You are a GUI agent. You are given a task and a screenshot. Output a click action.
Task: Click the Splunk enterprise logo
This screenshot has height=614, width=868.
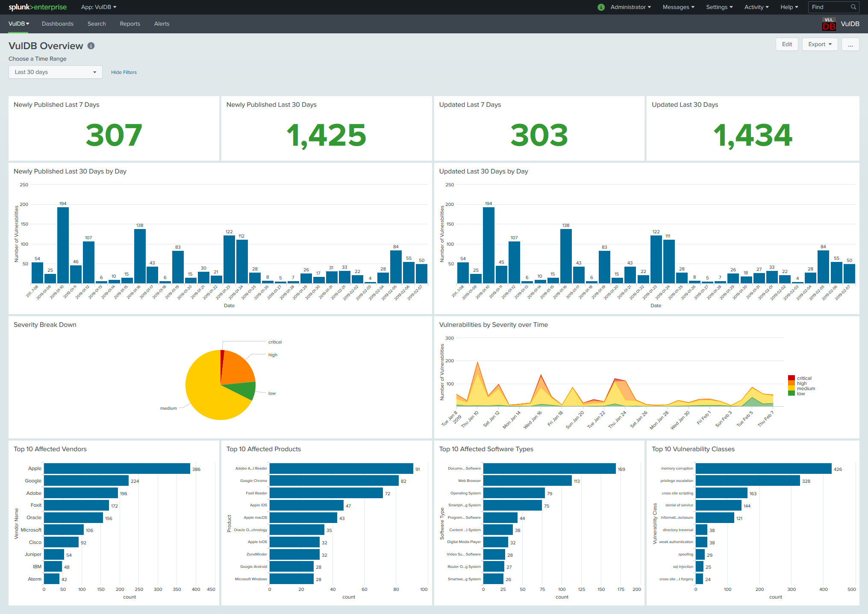38,7
